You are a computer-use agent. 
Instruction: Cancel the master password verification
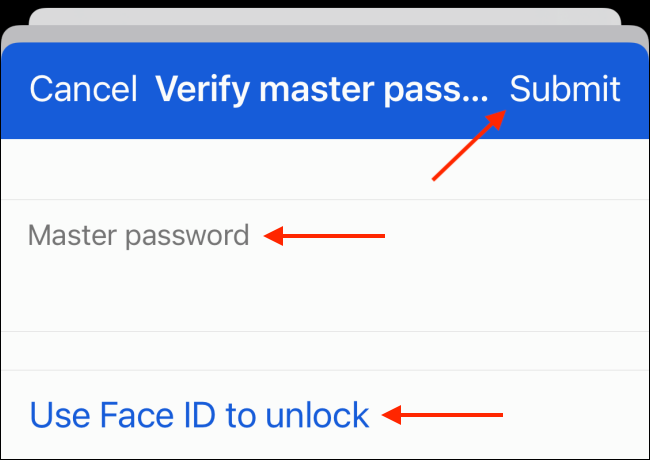coord(83,89)
